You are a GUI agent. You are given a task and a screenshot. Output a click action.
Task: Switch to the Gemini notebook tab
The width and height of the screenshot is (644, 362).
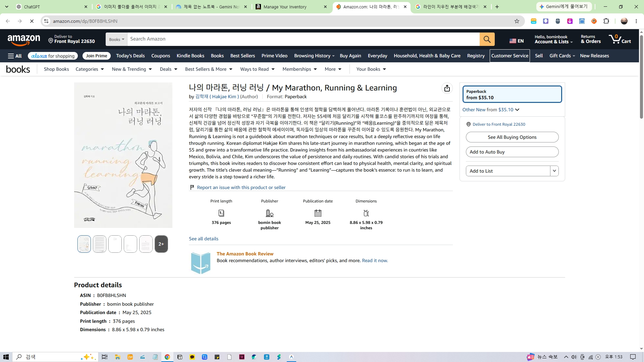(212, 7)
